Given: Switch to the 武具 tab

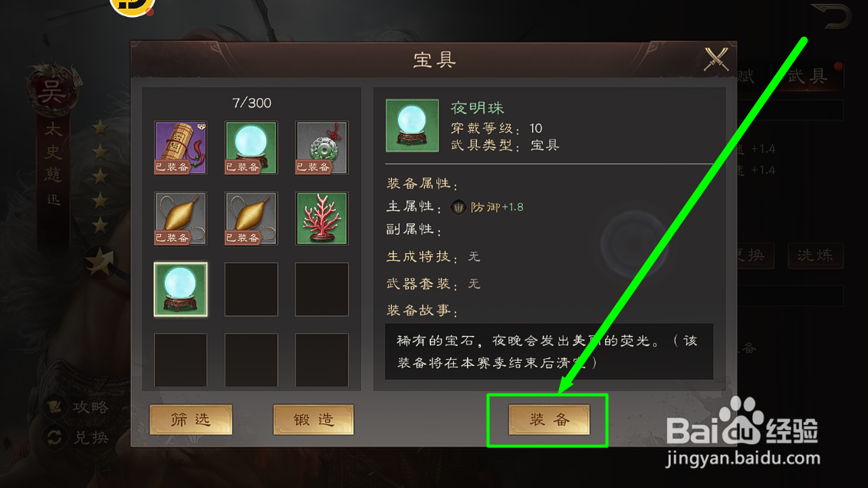Looking at the screenshot, I should point(807,76).
